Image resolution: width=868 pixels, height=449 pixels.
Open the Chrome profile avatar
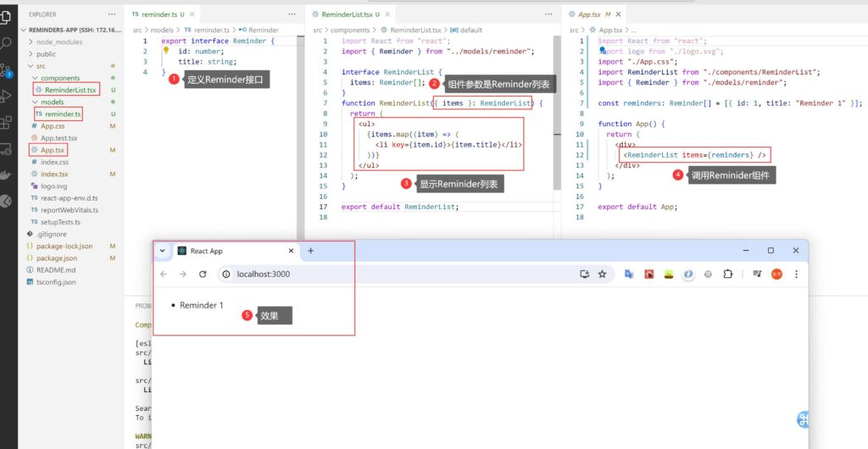776,274
